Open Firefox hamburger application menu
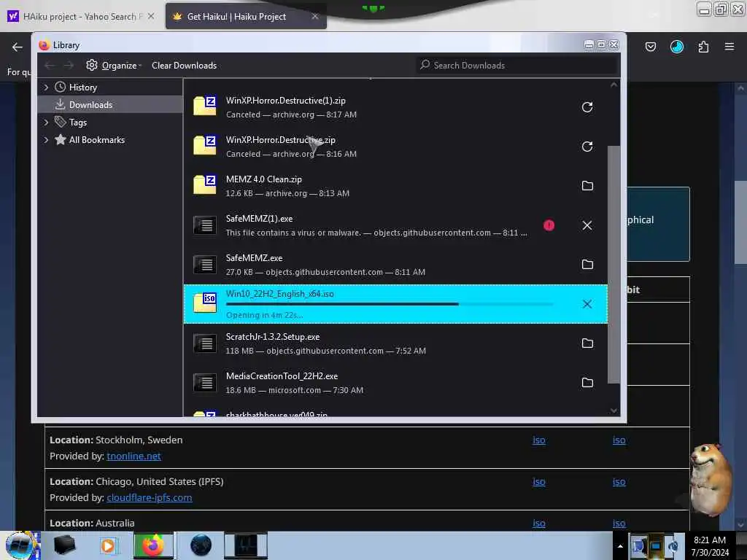The width and height of the screenshot is (747, 560). point(729,47)
